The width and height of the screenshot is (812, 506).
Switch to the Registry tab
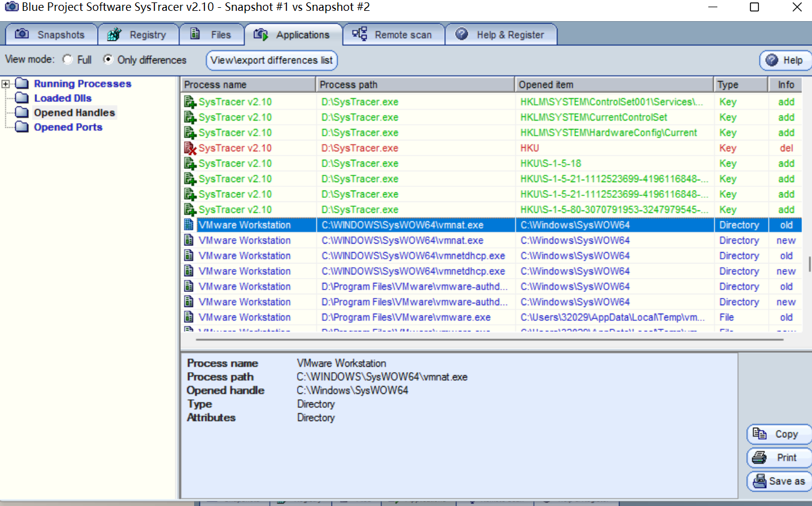pyautogui.click(x=138, y=34)
